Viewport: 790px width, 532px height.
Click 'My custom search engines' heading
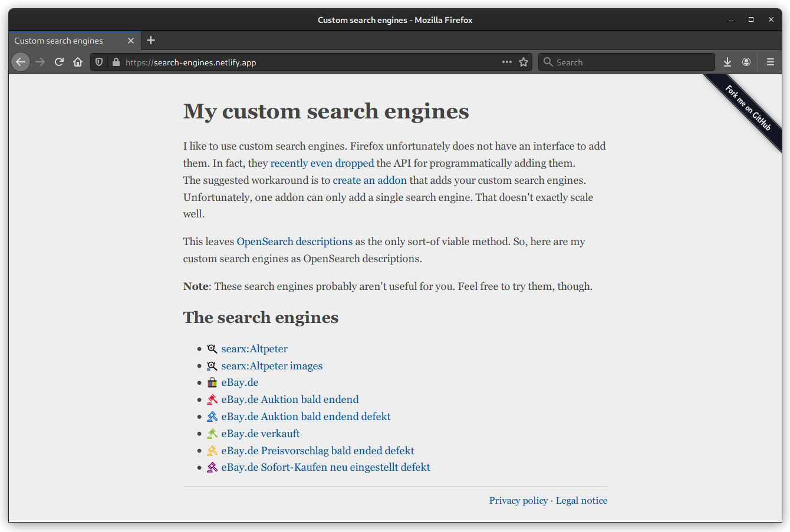coord(326,111)
